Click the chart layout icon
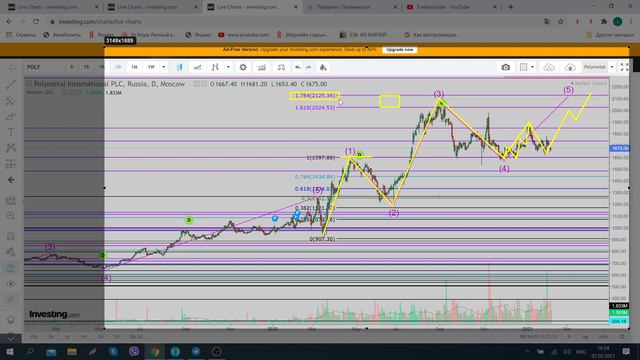The height and width of the screenshot is (360, 640). 523,67
